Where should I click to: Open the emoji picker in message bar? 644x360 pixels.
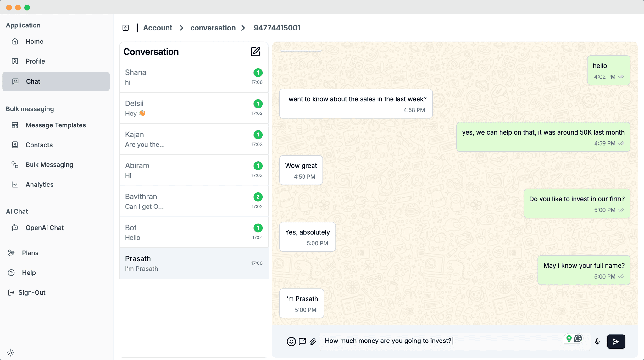pyautogui.click(x=291, y=341)
